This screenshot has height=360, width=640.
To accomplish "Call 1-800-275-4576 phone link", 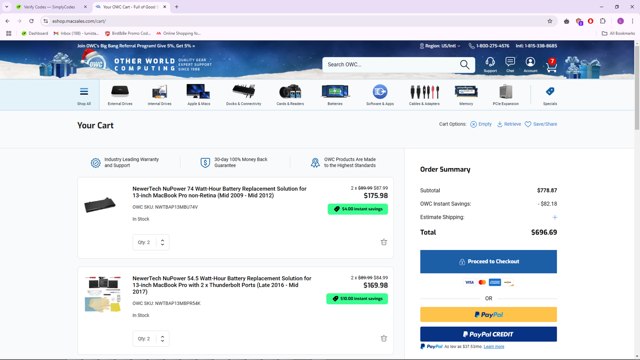I will pyautogui.click(x=489, y=46).
